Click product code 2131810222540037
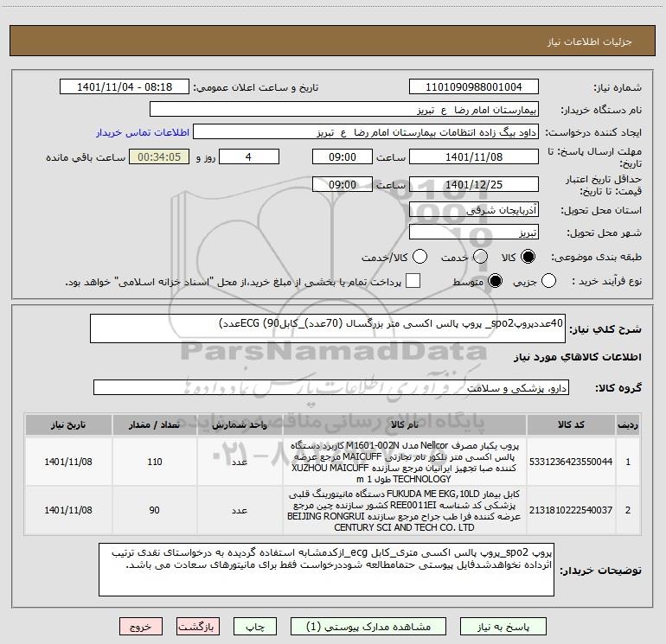Screen dimensions: 666x644 pos(571,510)
